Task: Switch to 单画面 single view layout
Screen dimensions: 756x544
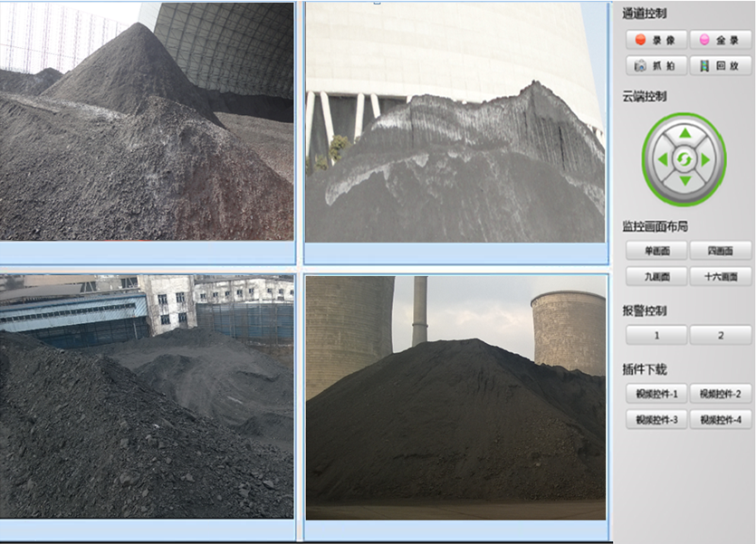Action: [656, 251]
